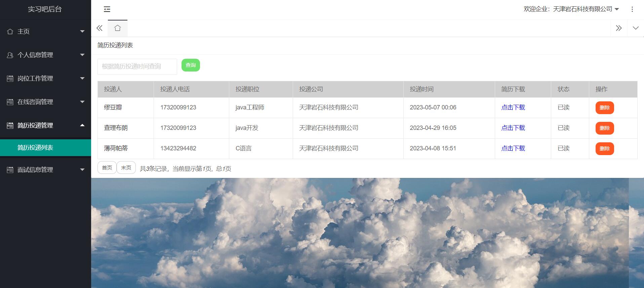
Task: Click the calendar icon beside 在线咨询管理
Action: 10,102
